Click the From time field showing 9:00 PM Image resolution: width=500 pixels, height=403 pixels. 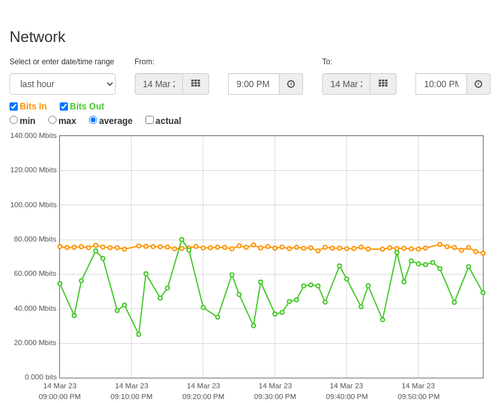[254, 84]
